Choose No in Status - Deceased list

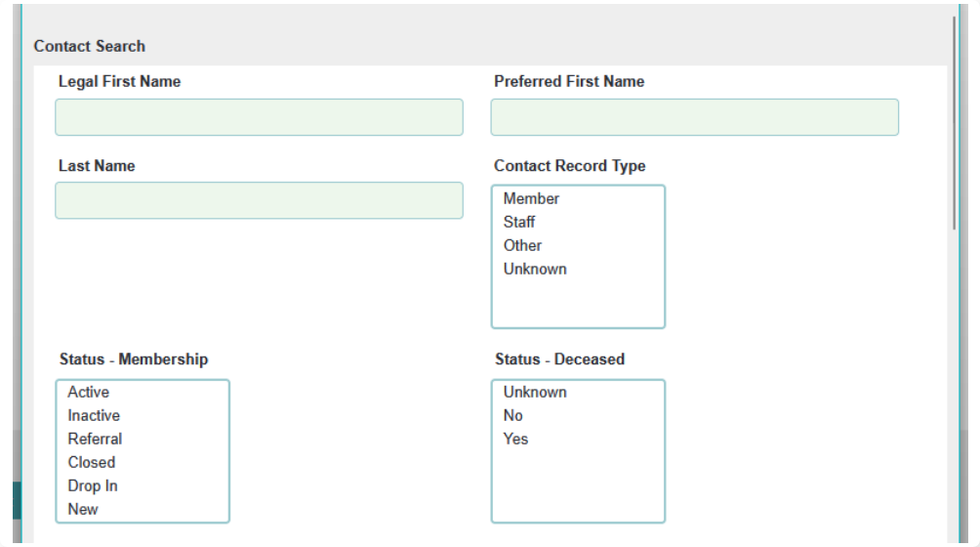[513, 415]
